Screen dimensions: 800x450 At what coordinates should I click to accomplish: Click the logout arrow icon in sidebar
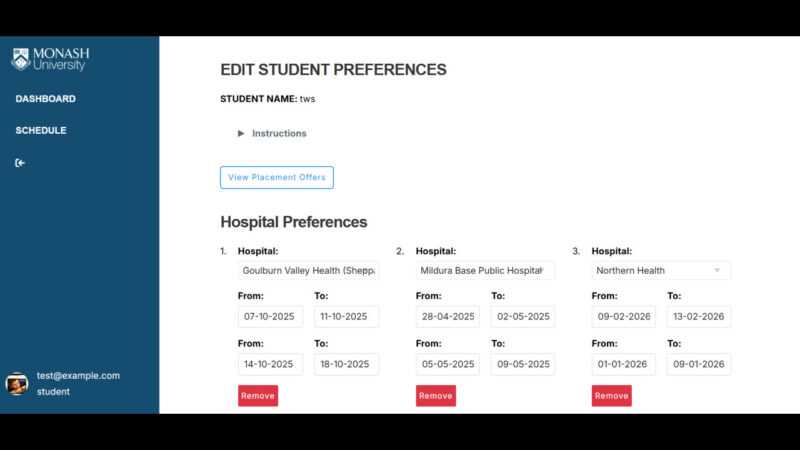click(x=20, y=163)
